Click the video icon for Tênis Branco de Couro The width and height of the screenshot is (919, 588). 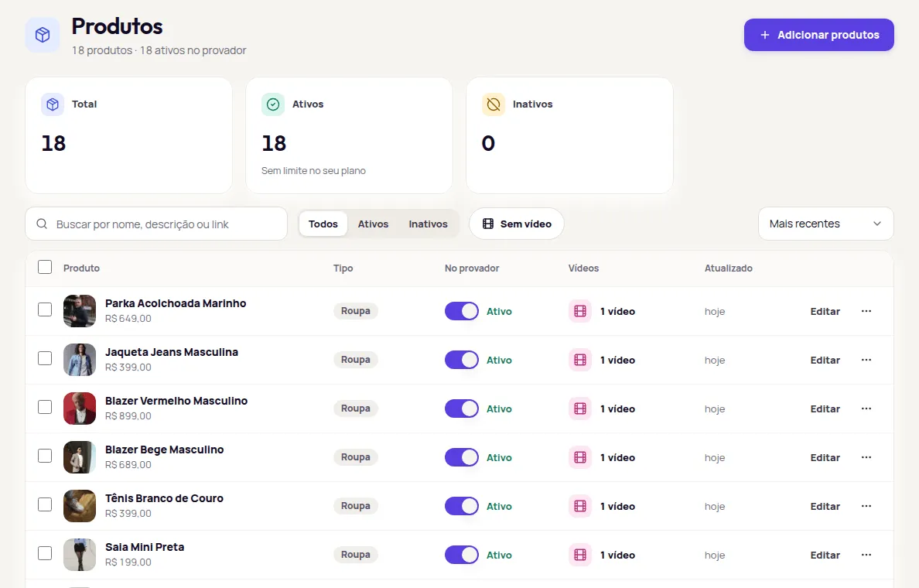coord(580,506)
